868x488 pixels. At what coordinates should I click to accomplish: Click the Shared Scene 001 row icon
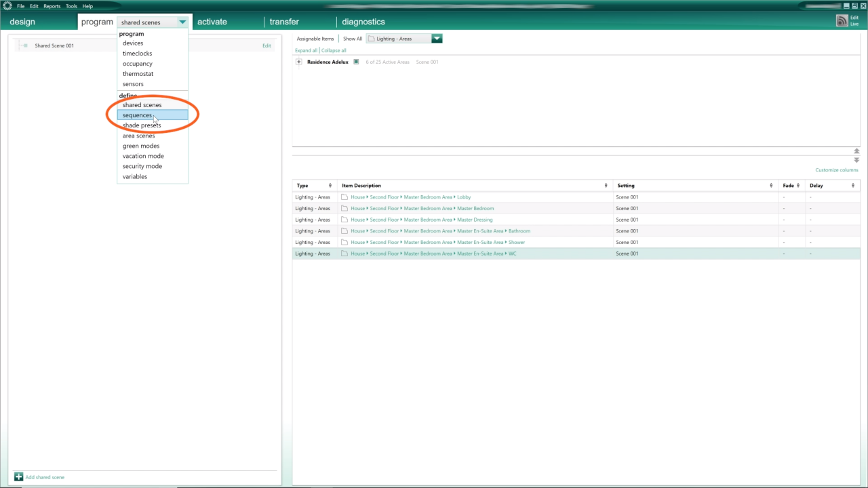tap(24, 46)
